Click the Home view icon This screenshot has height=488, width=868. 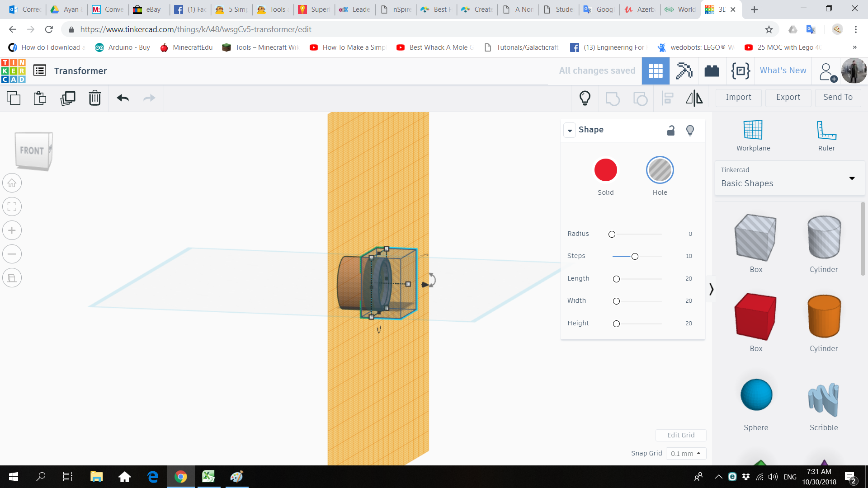click(12, 183)
